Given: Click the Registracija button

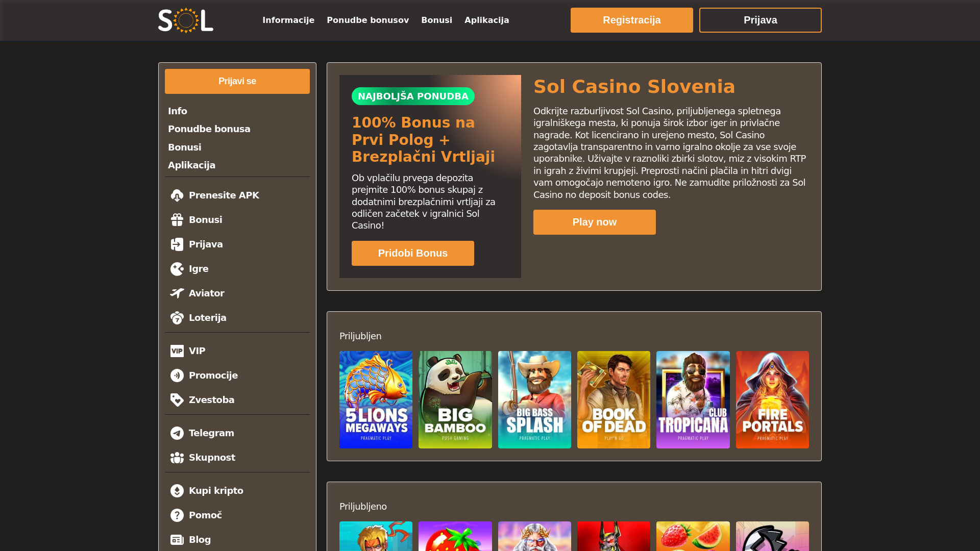Looking at the screenshot, I should pos(632,20).
